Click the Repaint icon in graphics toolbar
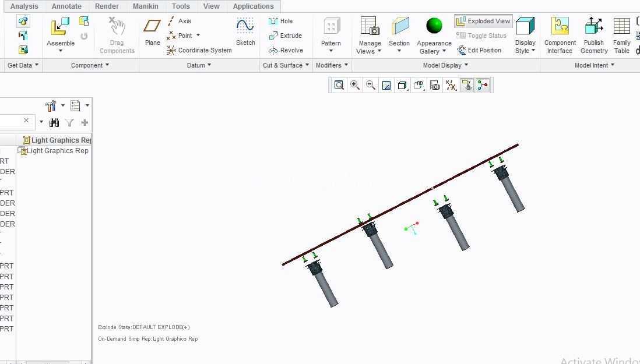Image resolution: width=640 pixels, height=364 pixels. (x=386, y=85)
